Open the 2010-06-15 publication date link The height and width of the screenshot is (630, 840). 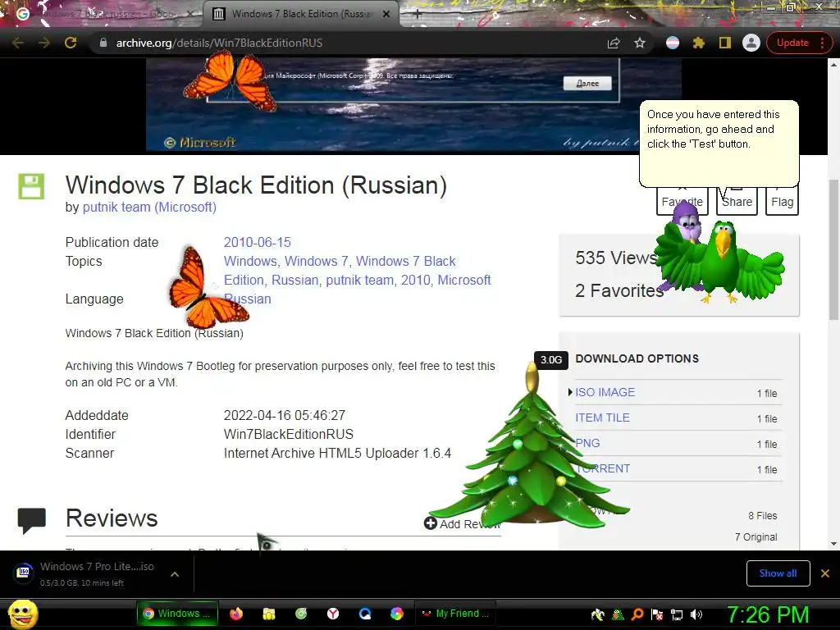tap(257, 242)
